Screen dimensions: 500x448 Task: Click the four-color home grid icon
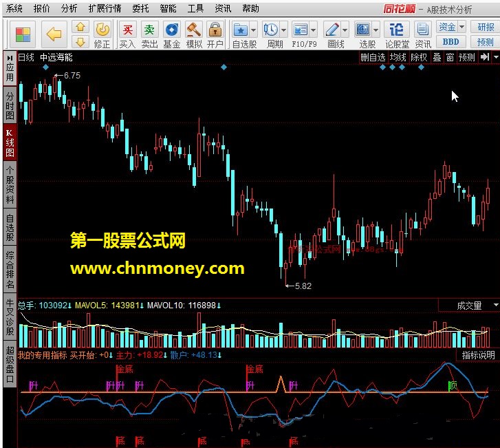[23, 34]
